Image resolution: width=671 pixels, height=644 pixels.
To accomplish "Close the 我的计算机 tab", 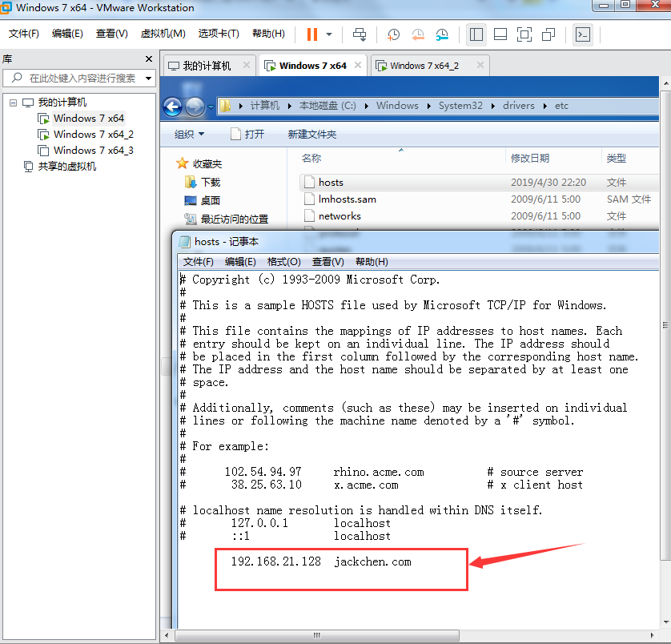I will coord(247,65).
